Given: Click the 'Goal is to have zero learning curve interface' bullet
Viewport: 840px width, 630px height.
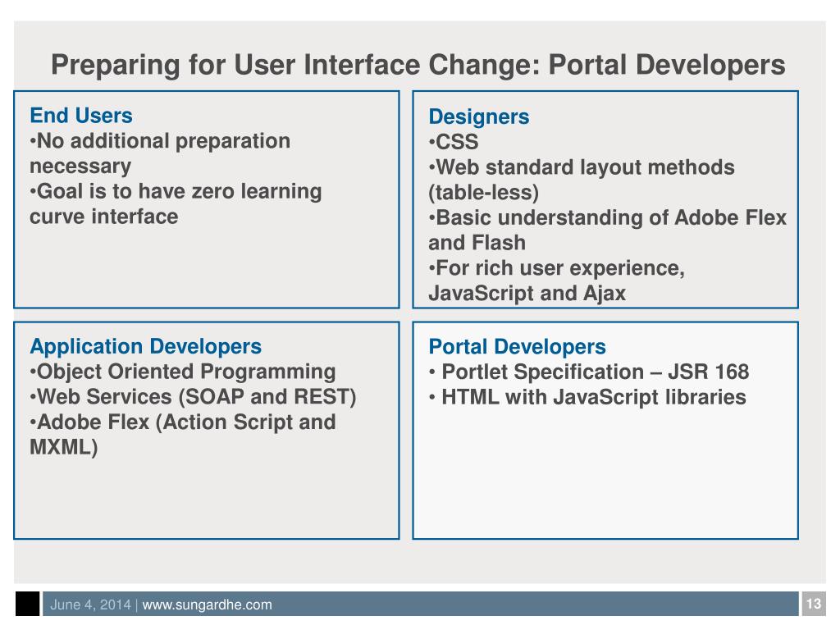Looking at the screenshot, I should (x=176, y=203).
